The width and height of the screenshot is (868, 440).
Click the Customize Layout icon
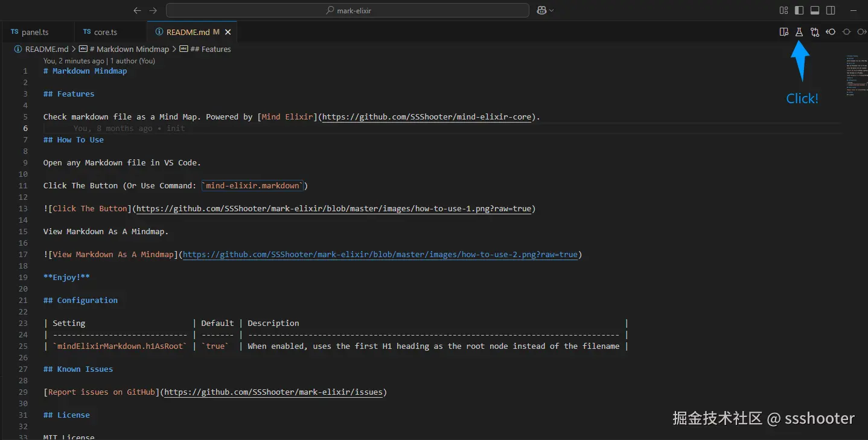[783, 10]
